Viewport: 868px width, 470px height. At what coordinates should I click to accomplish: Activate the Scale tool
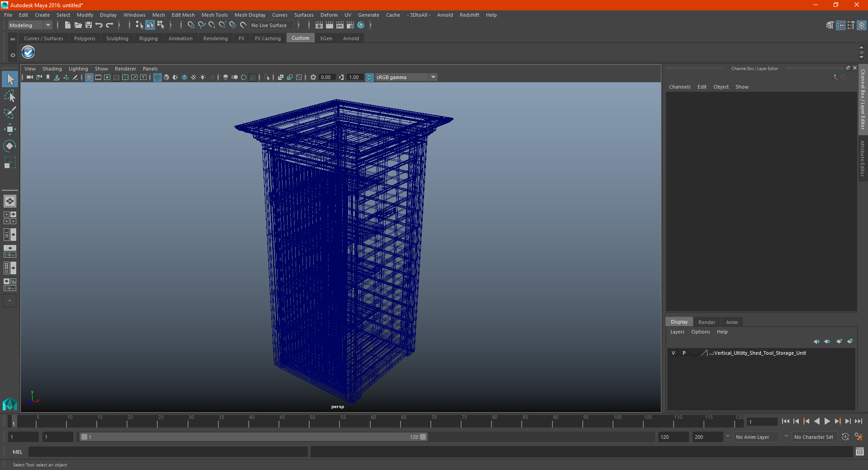[x=9, y=163]
